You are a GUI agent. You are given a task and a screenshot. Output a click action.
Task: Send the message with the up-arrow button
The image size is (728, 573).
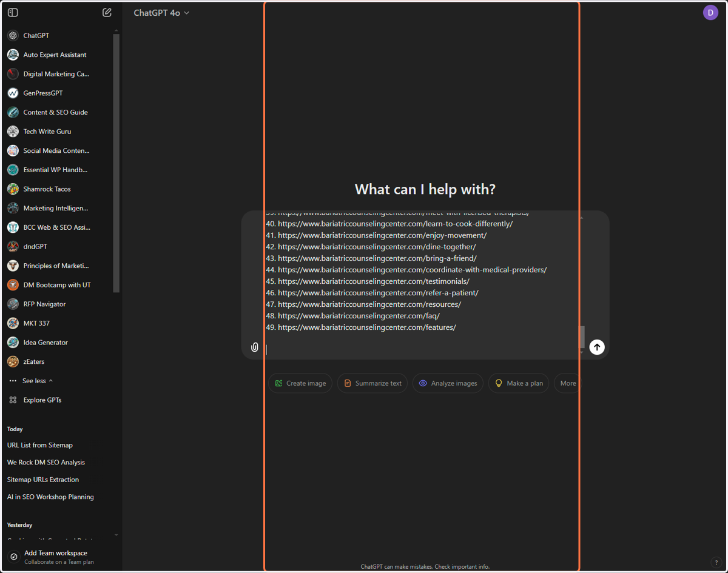[597, 347]
